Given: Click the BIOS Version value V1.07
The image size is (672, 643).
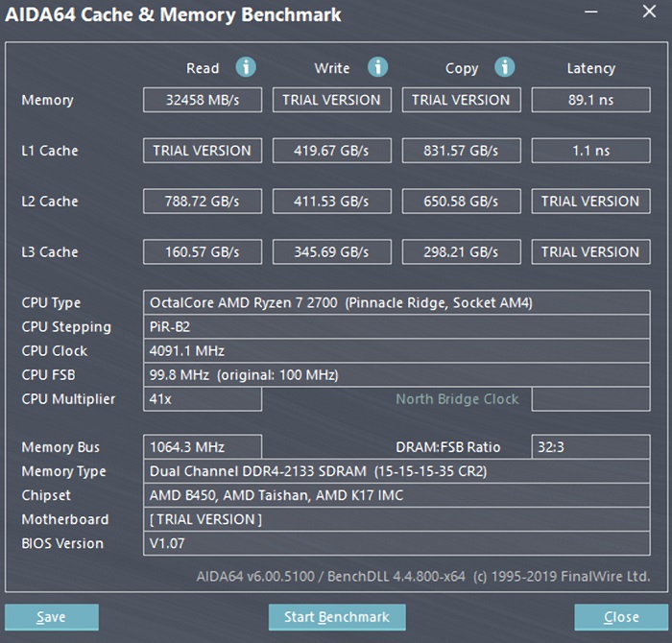Looking at the screenshot, I should [x=396, y=543].
